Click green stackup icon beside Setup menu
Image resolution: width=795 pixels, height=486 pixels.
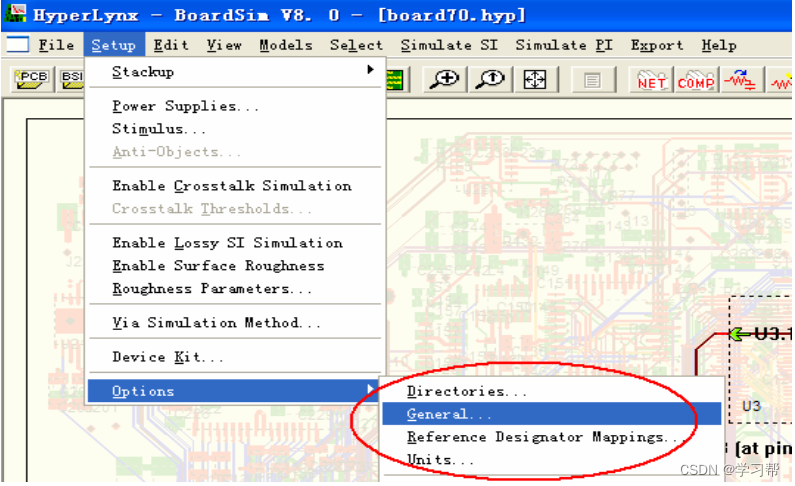(395, 80)
